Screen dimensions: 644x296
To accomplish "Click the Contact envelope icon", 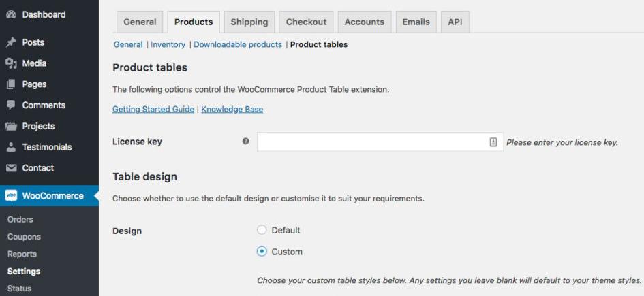I will (11, 168).
